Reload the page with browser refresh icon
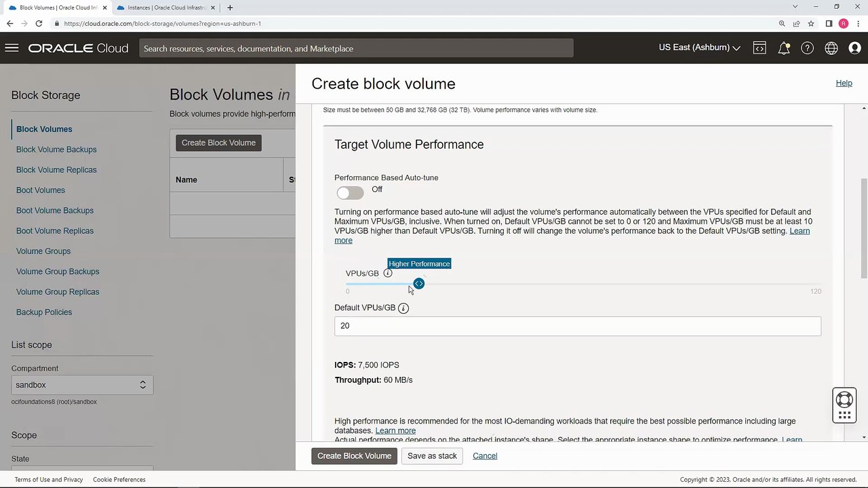 tap(39, 23)
